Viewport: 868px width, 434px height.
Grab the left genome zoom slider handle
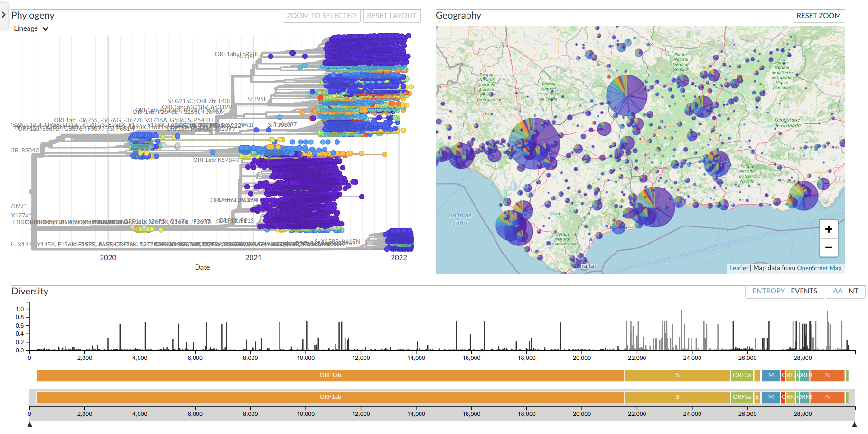(x=29, y=425)
